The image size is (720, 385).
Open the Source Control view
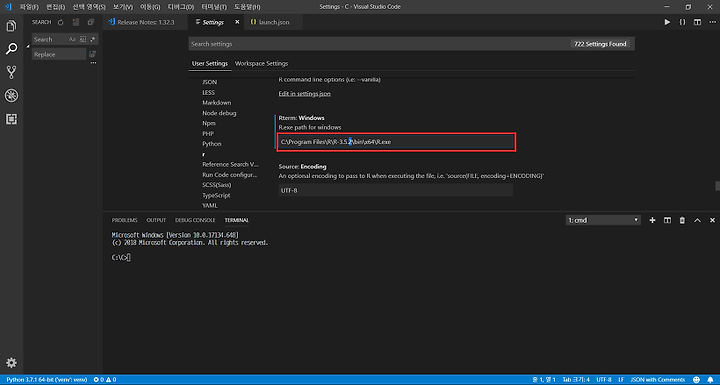(x=11, y=72)
